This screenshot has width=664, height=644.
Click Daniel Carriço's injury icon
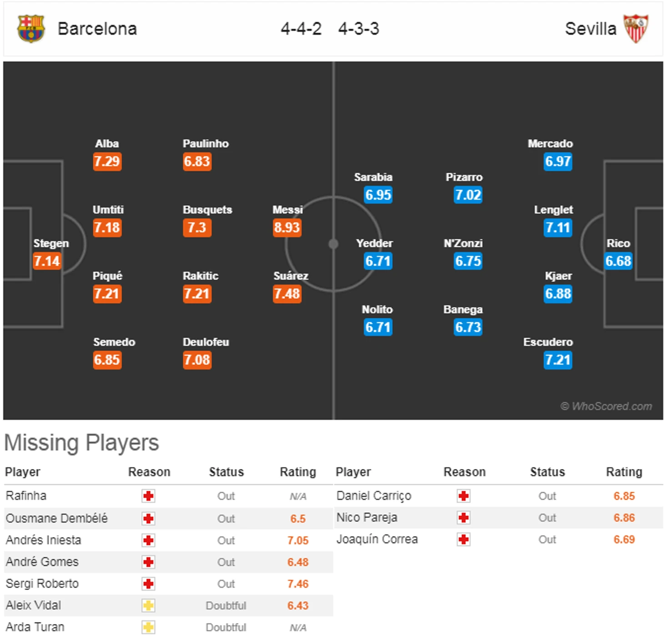463,496
